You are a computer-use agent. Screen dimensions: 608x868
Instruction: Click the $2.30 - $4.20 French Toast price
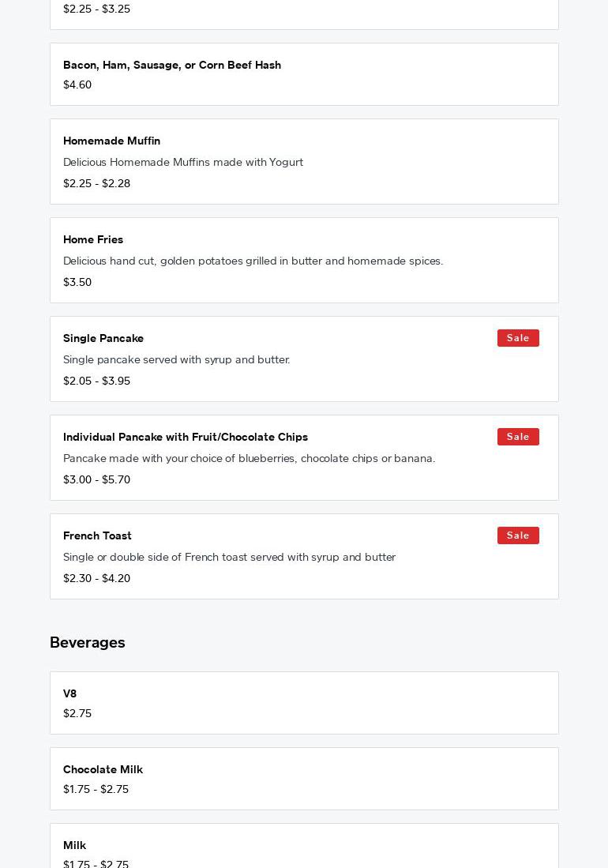click(96, 578)
